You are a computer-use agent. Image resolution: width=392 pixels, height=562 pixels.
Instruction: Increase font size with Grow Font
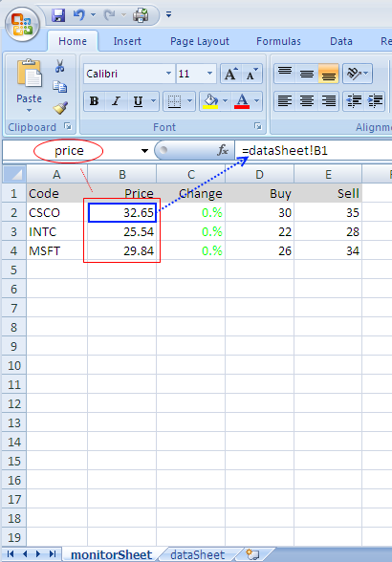pos(231,74)
